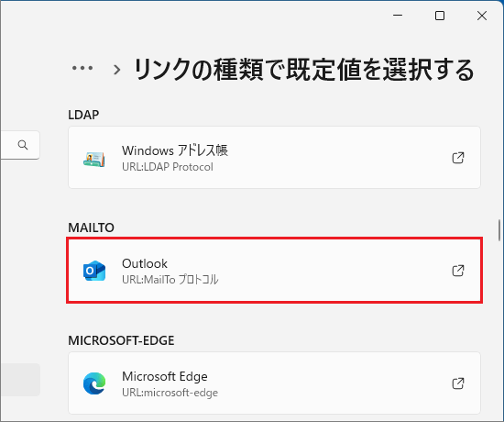The image size is (504, 422).
Task: Click the MAILTO section heading
Action: click(x=91, y=228)
